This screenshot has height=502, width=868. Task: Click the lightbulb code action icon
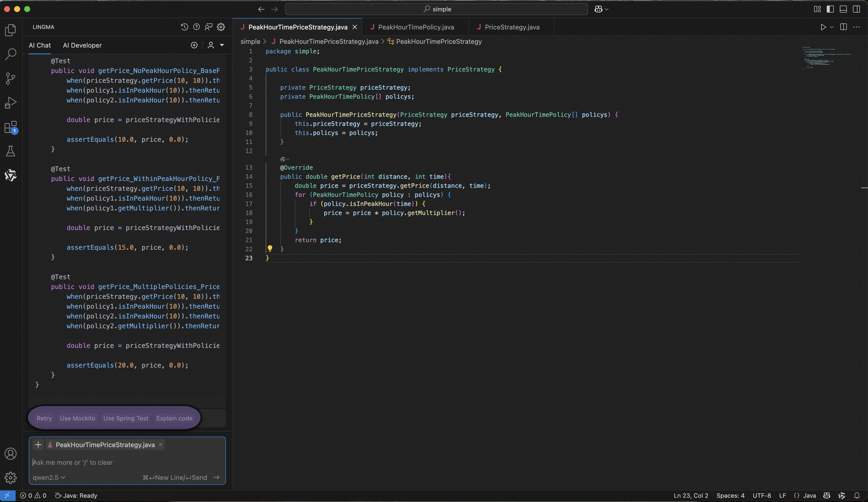270,248
